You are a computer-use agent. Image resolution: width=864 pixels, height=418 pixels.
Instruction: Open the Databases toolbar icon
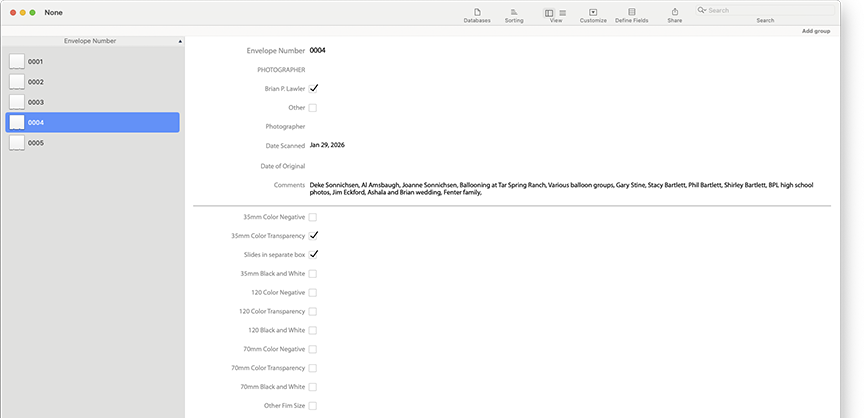click(x=477, y=12)
